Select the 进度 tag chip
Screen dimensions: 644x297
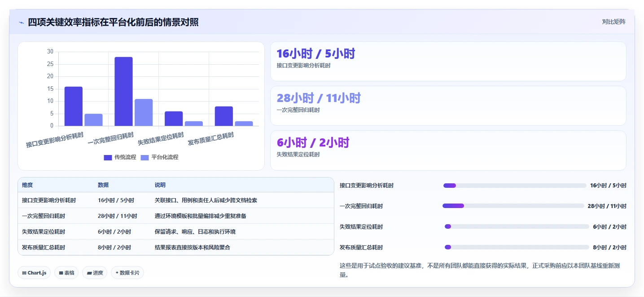click(x=95, y=273)
